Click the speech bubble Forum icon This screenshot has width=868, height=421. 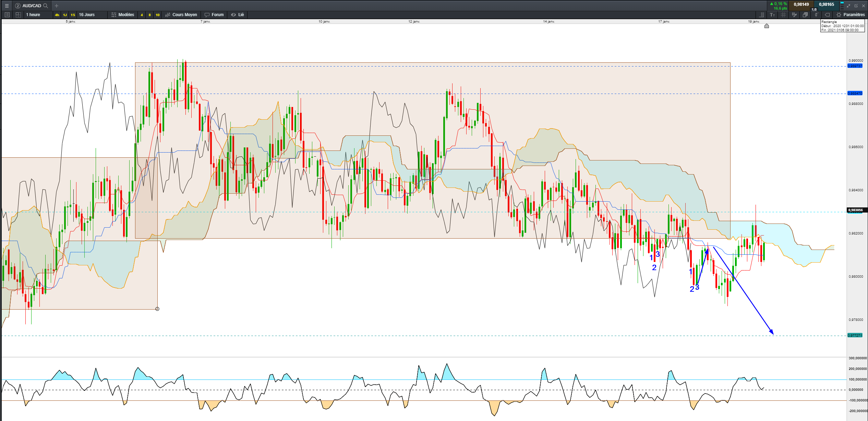coord(207,15)
